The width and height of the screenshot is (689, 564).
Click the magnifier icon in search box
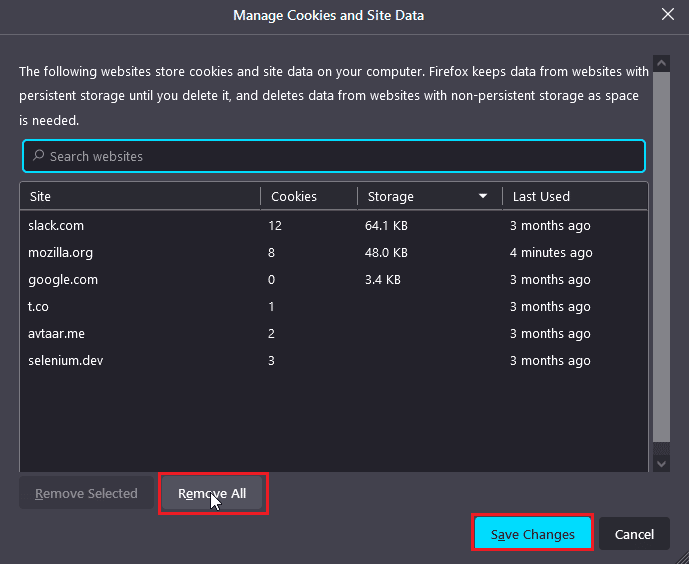click(39, 155)
